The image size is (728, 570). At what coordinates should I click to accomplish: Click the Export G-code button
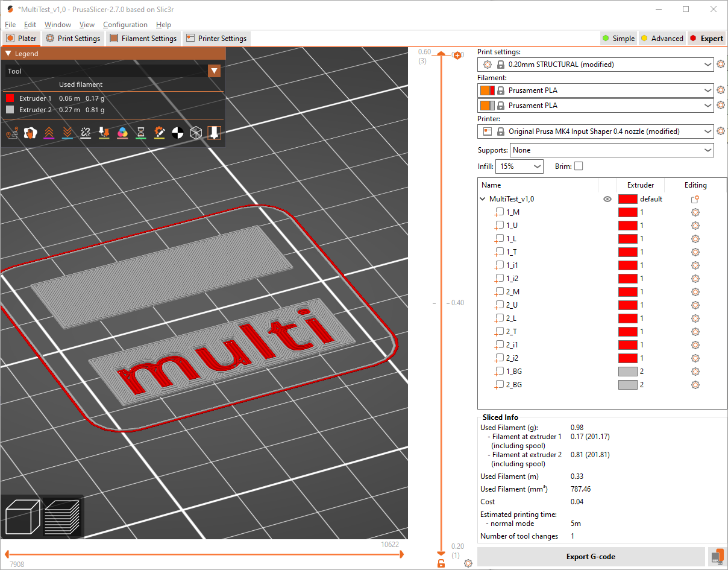coord(591,556)
